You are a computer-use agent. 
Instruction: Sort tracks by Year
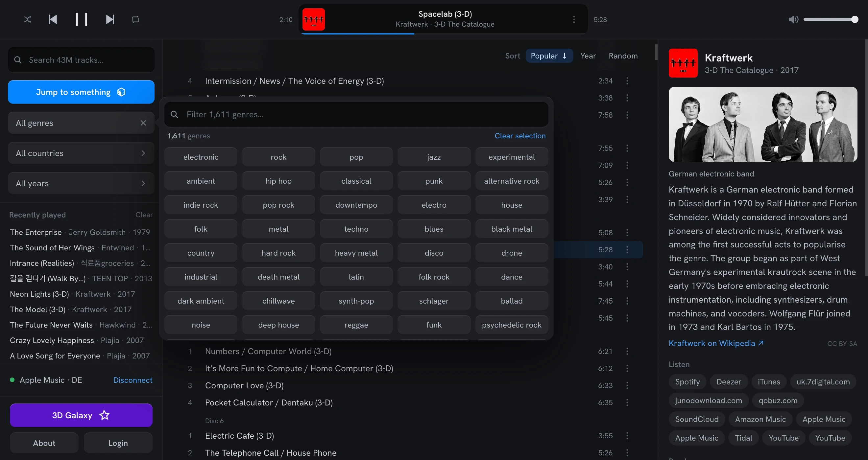point(588,56)
